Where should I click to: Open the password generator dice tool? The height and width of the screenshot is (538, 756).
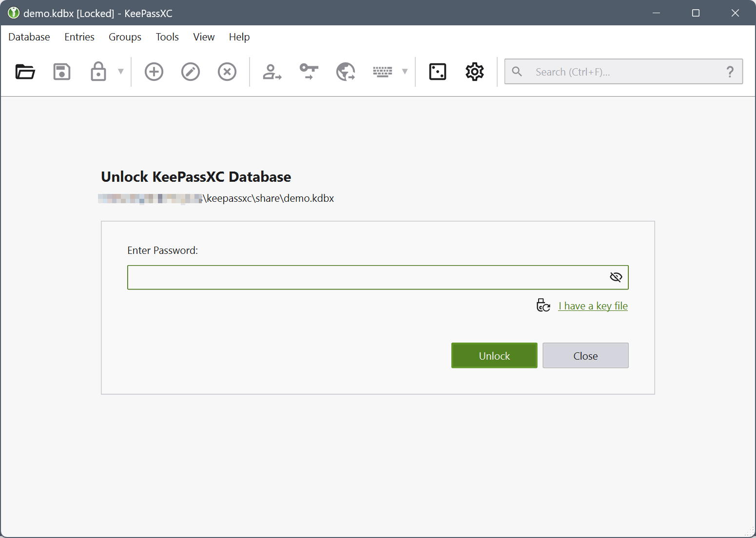(x=437, y=72)
